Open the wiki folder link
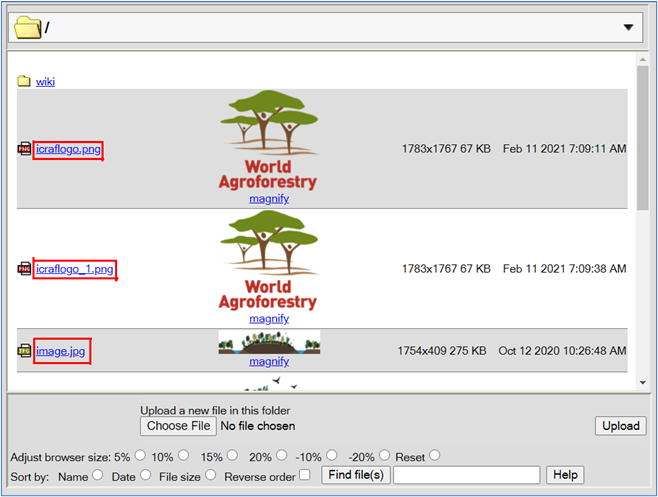Viewport: 658px width, 497px height. tap(45, 81)
